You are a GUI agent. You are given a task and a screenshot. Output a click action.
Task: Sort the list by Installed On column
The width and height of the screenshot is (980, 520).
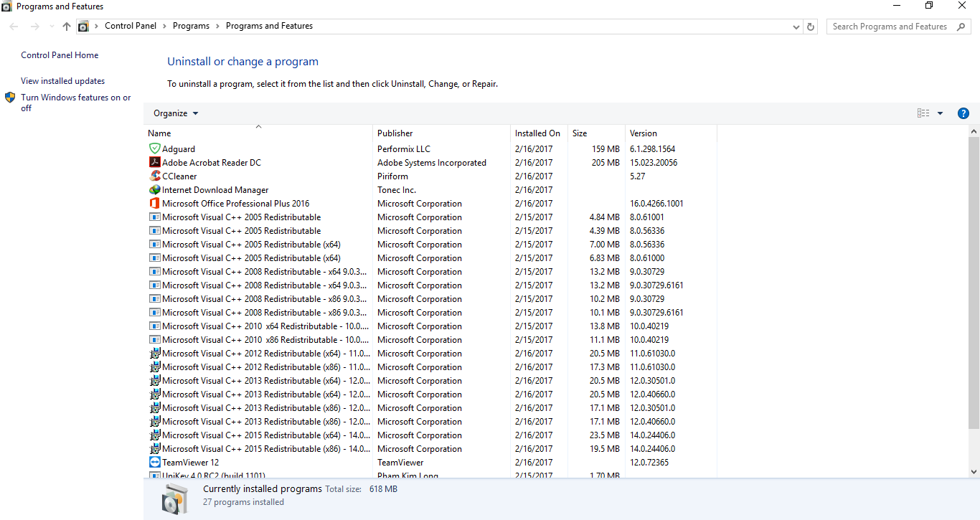pos(537,133)
